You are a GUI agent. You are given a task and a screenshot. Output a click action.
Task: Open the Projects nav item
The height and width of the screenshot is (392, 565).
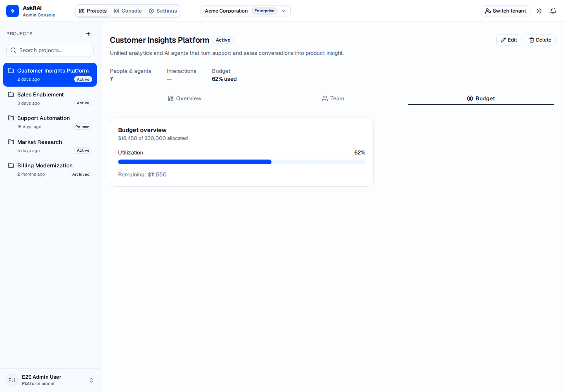coord(93,11)
